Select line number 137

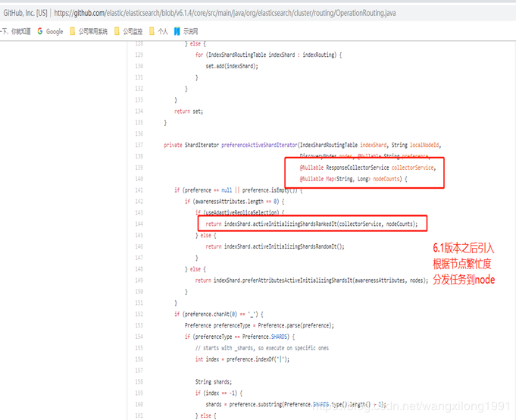point(139,145)
